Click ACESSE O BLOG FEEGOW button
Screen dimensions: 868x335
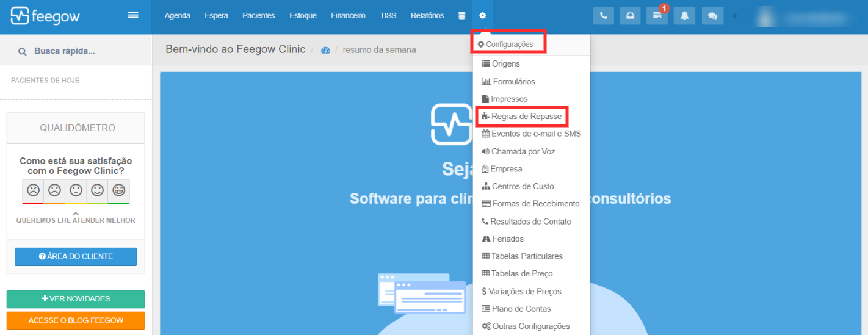[x=76, y=320]
